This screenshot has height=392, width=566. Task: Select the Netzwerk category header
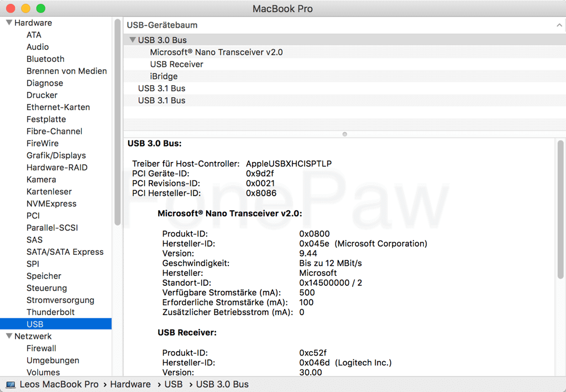(x=33, y=336)
